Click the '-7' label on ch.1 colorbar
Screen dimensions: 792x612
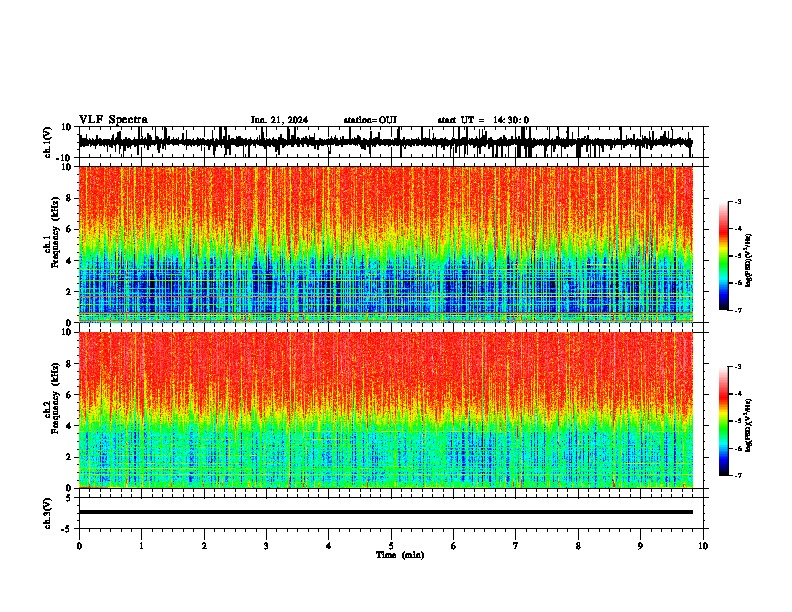(737, 311)
